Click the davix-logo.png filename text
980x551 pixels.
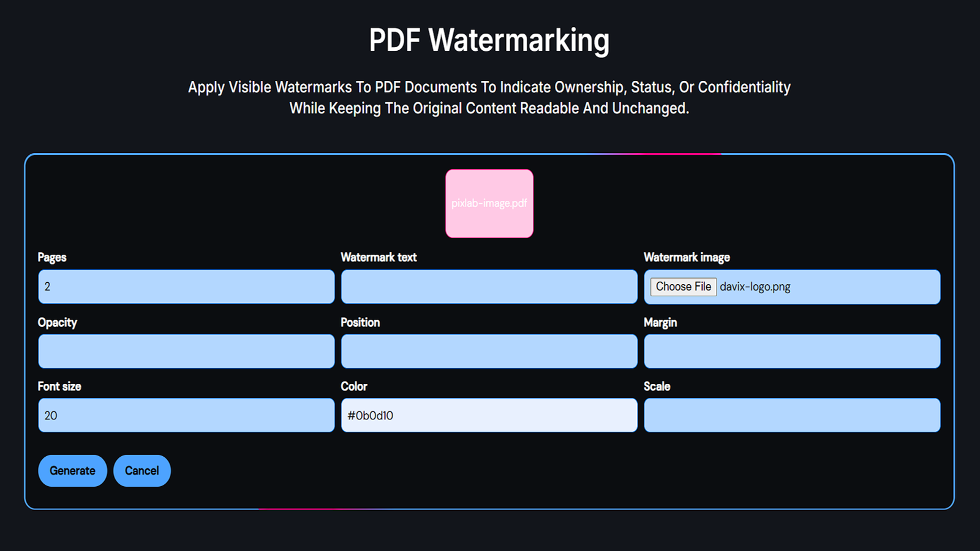click(x=755, y=286)
